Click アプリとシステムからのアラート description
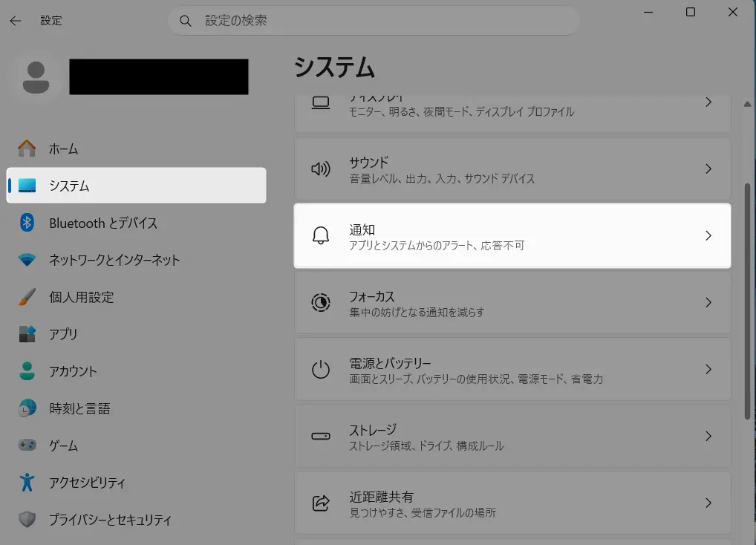The width and height of the screenshot is (756, 545). pos(437,245)
